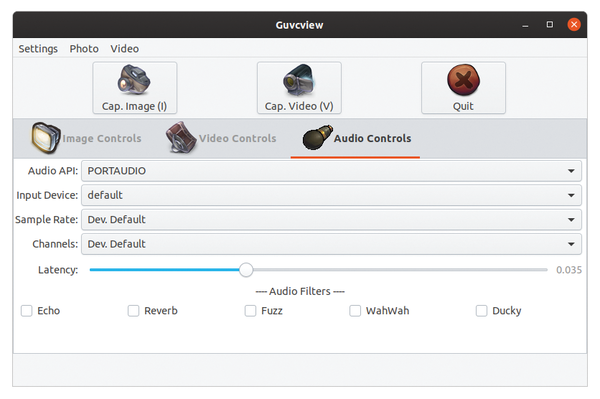Viewport: 600px width, 399px height.
Task: Check the Ducky filter option
Action: [x=481, y=311]
